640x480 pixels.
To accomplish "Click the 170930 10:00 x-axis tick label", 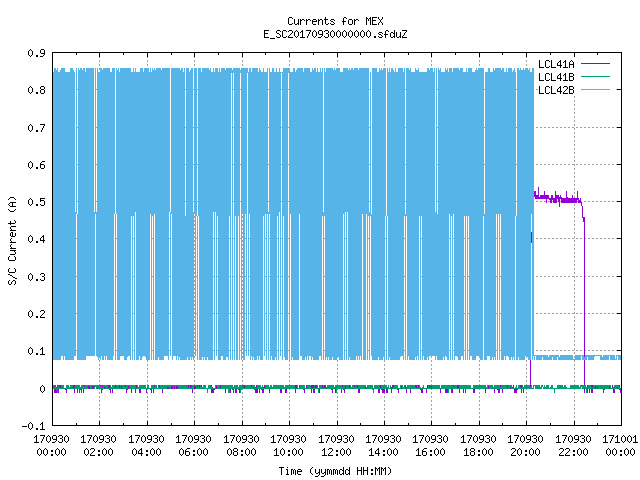I will 289,446.
